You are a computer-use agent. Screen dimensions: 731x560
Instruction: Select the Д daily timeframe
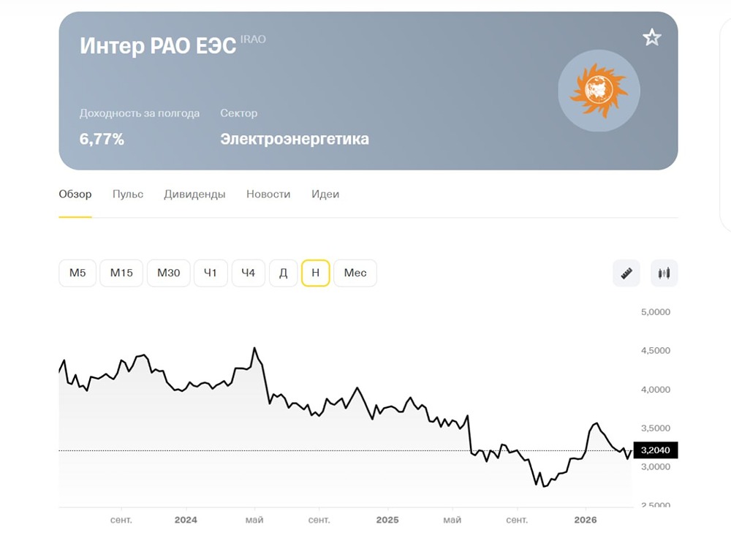coord(283,273)
